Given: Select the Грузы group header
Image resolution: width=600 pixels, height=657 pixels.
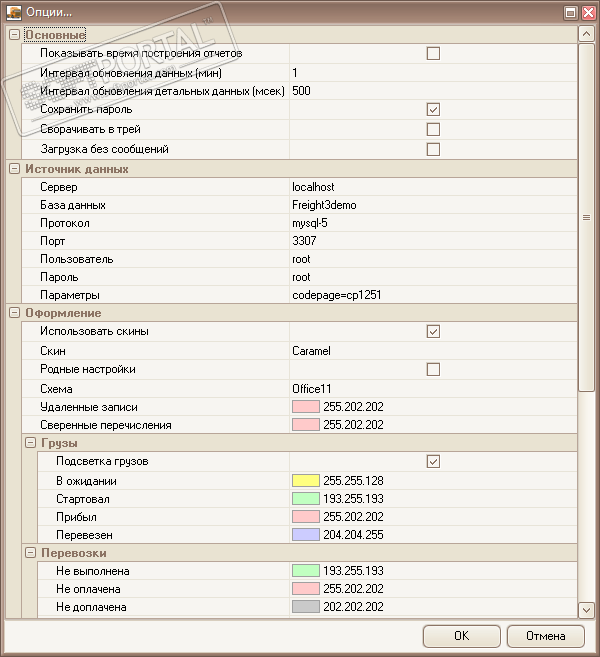Looking at the screenshot, I should click(59, 443).
